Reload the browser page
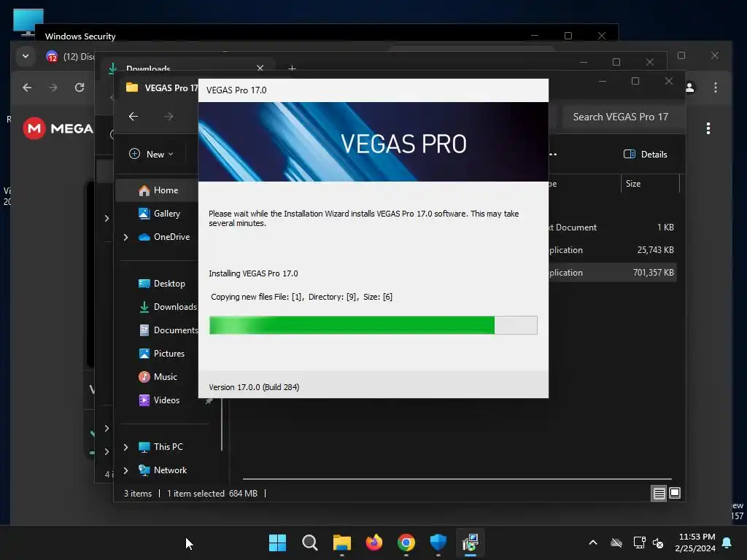 (x=80, y=87)
